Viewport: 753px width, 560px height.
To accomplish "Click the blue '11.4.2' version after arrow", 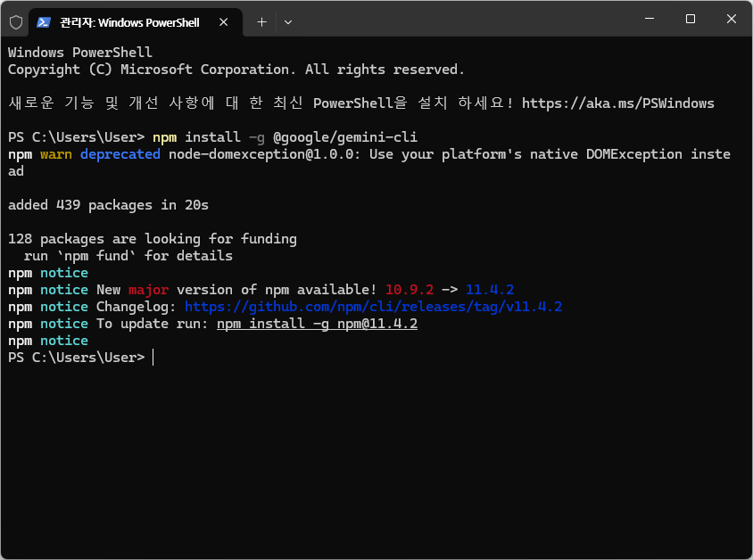I will 490,290.
